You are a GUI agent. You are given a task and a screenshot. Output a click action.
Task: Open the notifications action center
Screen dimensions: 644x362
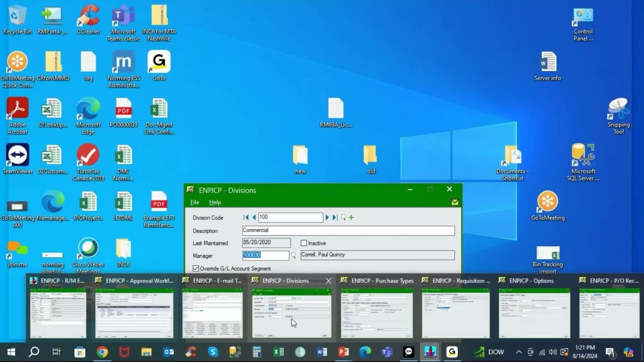click(610, 352)
